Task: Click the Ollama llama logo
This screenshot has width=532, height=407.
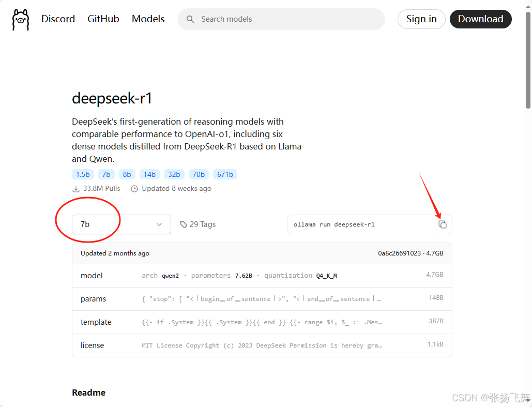Action: coord(21,20)
